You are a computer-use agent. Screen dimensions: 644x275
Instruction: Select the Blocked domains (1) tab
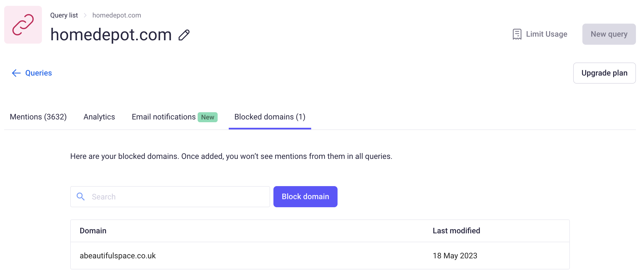(270, 117)
